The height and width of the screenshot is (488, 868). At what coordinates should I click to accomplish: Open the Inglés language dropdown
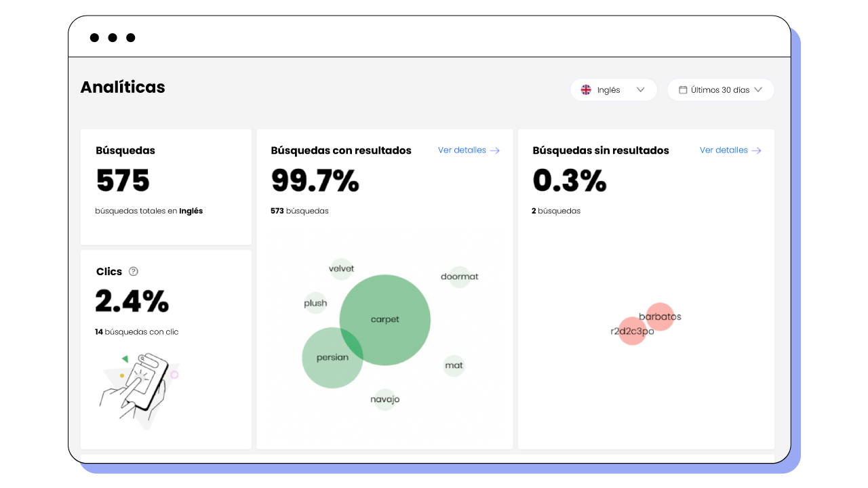[613, 89]
